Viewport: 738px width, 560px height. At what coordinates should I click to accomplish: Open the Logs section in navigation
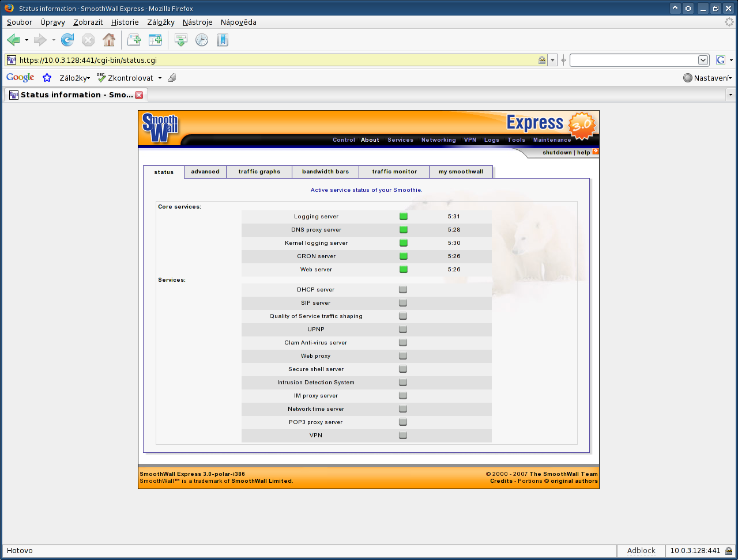pyautogui.click(x=492, y=140)
